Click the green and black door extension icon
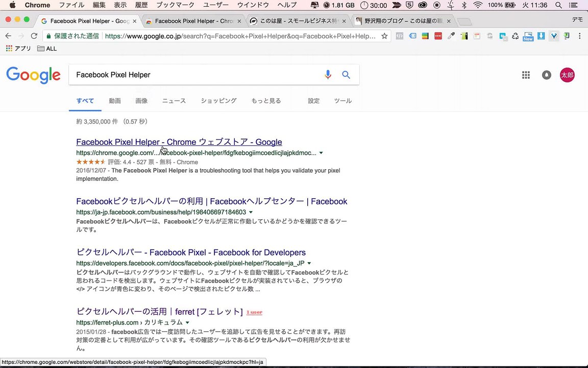This screenshot has width=588, height=368. (464, 36)
